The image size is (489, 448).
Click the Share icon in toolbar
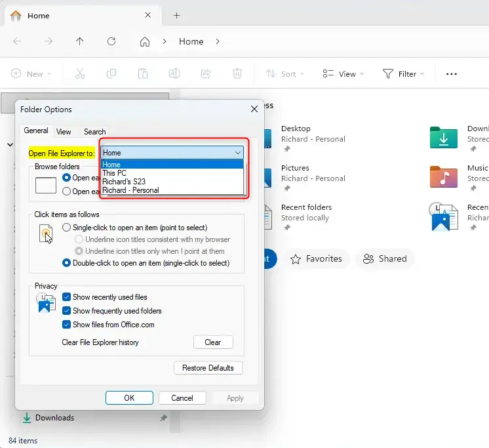click(206, 73)
